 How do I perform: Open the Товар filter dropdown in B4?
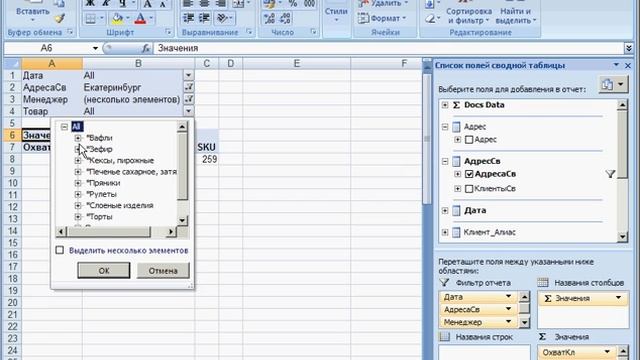click(x=188, y=111)
